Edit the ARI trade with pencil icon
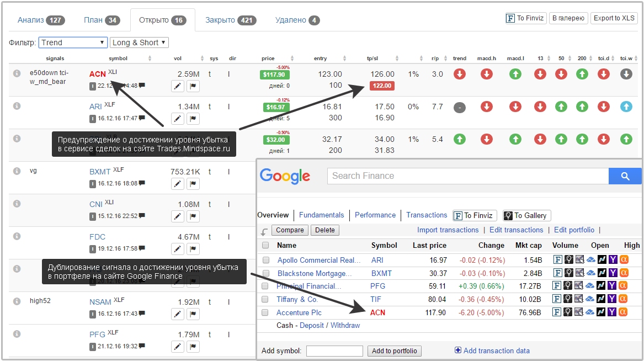 178,119
